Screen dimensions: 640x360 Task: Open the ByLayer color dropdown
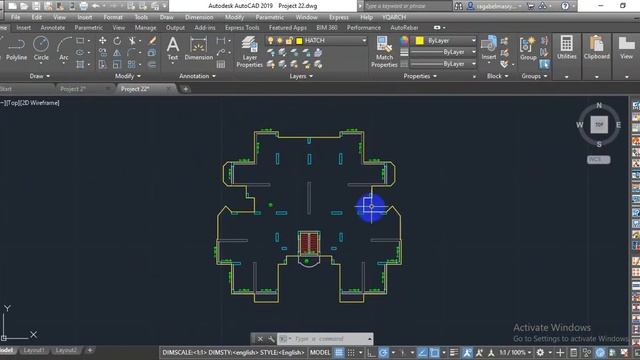tap(473, 40)
